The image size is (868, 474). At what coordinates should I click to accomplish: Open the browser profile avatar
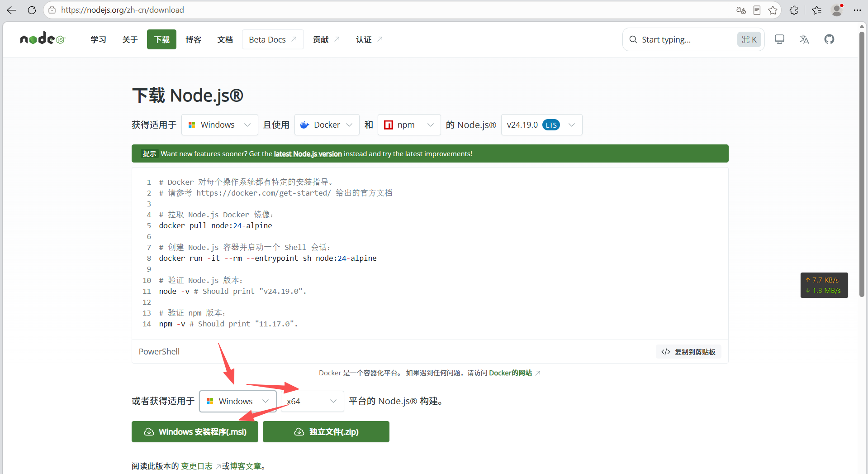(x=837, y=10)
